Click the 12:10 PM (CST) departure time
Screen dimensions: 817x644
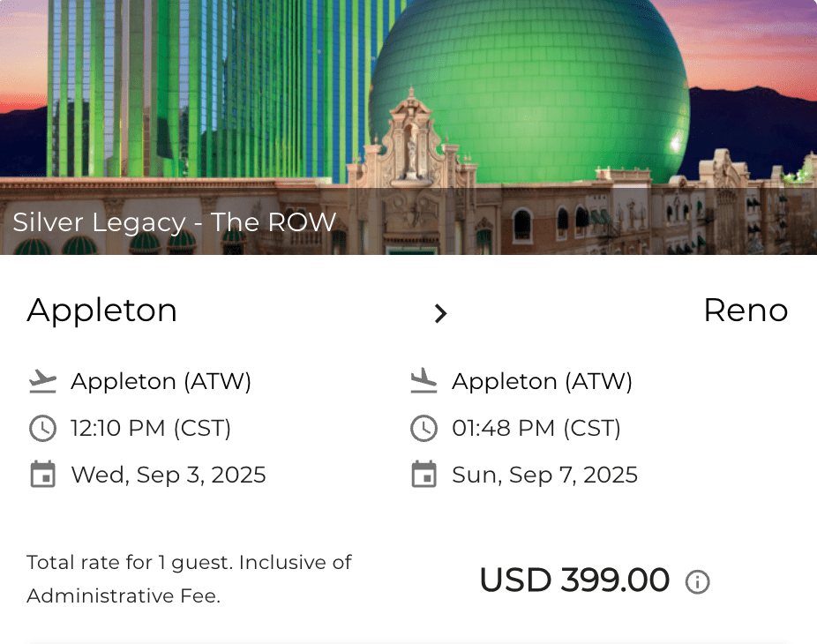click(151, 429)
